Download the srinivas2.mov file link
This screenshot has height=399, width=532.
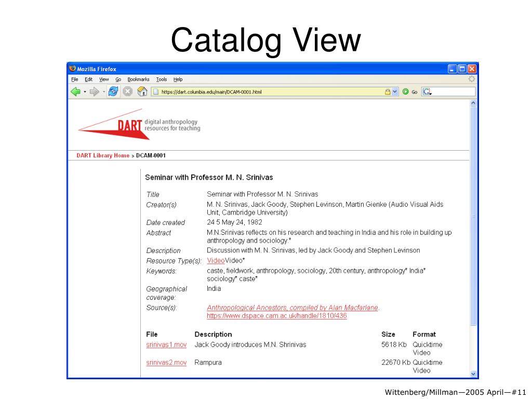(166, 362)
